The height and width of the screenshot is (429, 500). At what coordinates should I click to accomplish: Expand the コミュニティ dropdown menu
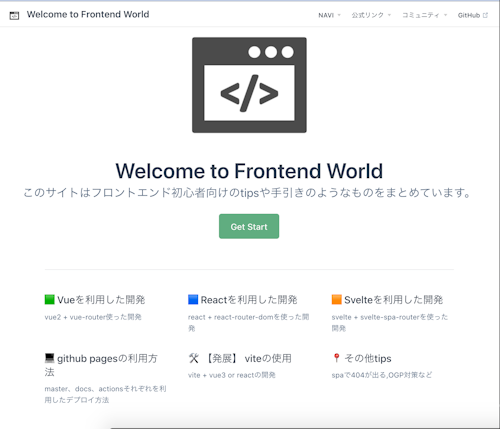tap(424, 15)
